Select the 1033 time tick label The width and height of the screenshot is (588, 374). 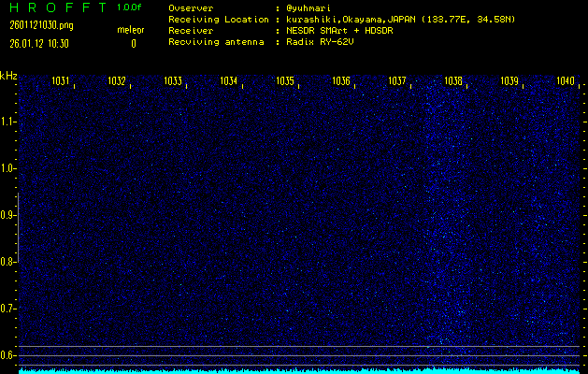tap(173, 82)
